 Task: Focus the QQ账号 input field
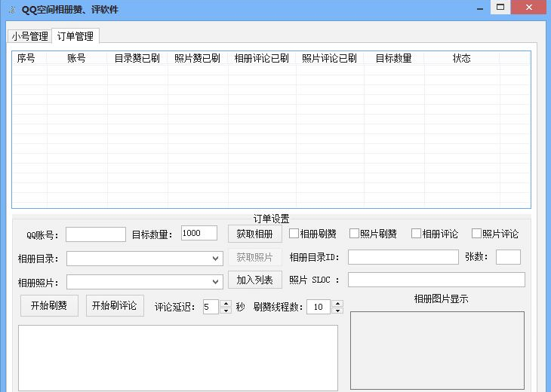click(x=96, y=234)
